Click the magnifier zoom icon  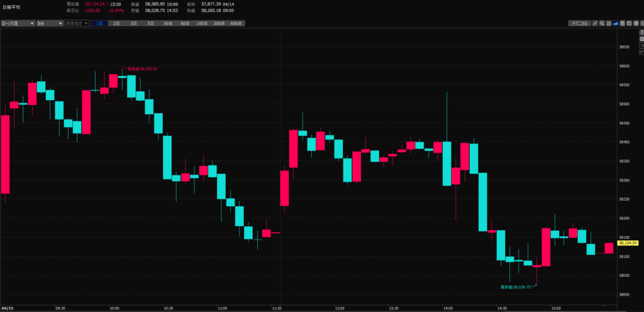pos(602,23)
